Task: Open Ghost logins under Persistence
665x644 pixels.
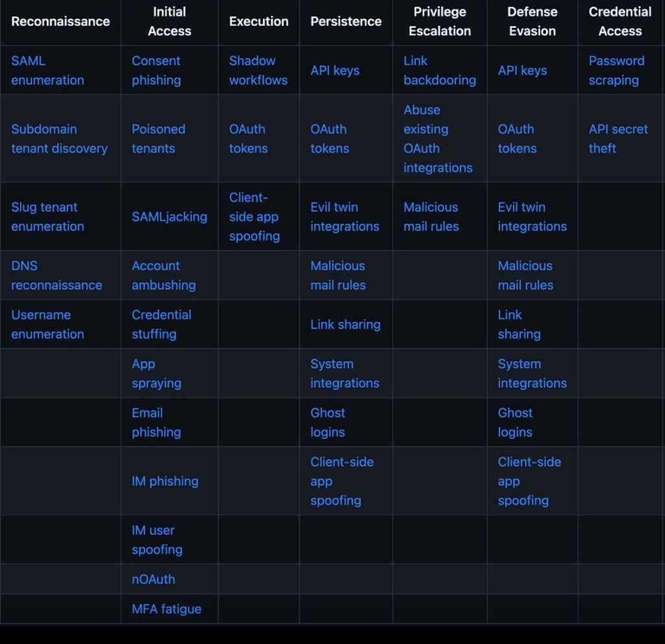Action: click(327, 422)
